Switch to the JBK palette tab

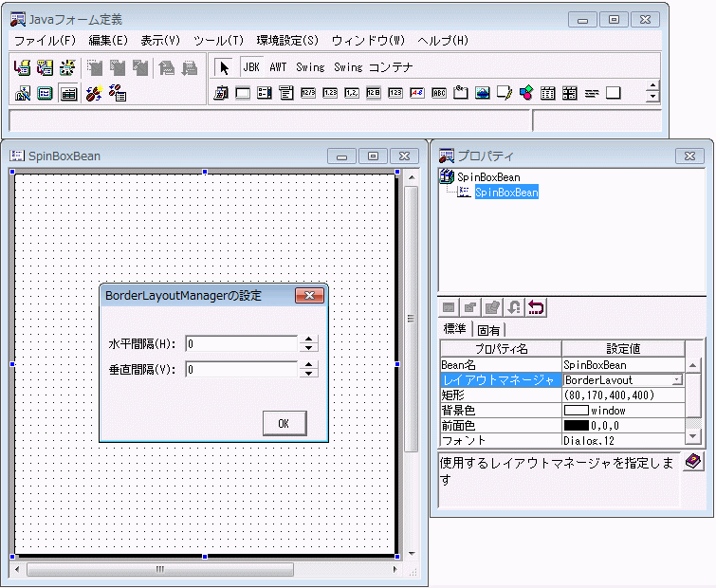251,67
